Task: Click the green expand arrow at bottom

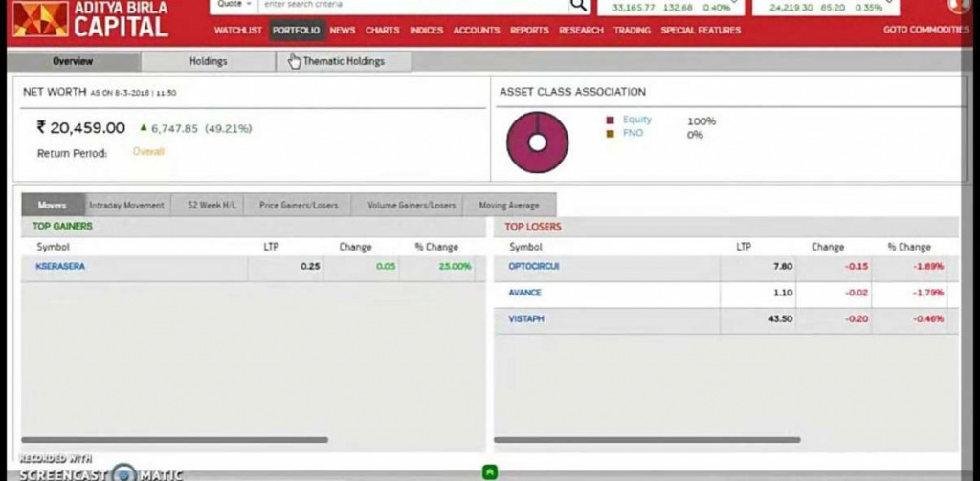Action: tap(489, 471)
